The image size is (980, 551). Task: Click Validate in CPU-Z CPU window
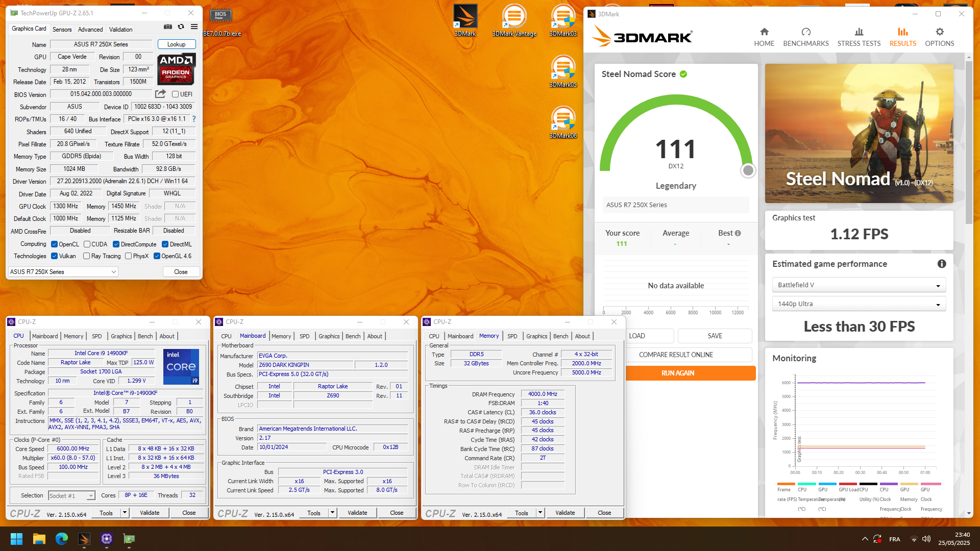point(150,513)
